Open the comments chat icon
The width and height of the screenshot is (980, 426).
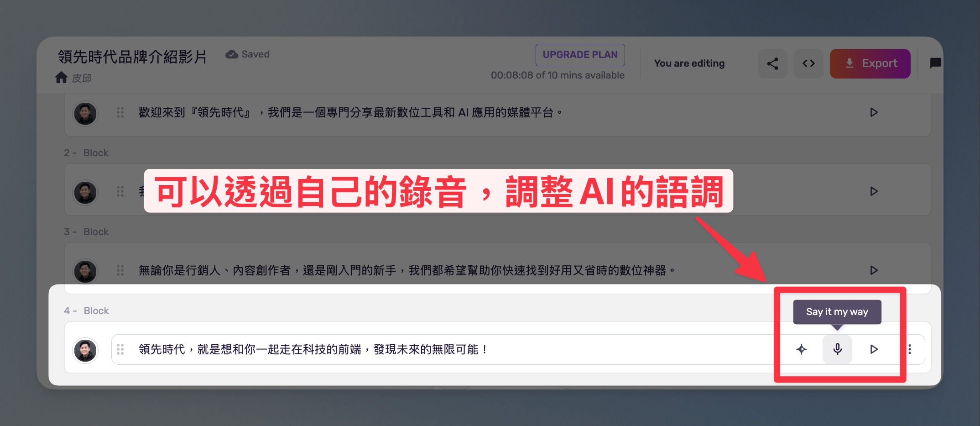[x=935, y=63]
